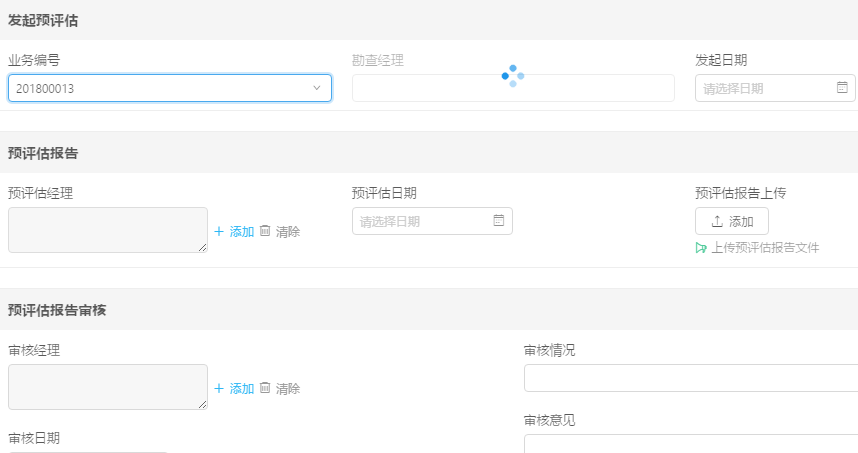
Task: Click the calendar icon in 发起日期 field
Action: click(842, 88)
